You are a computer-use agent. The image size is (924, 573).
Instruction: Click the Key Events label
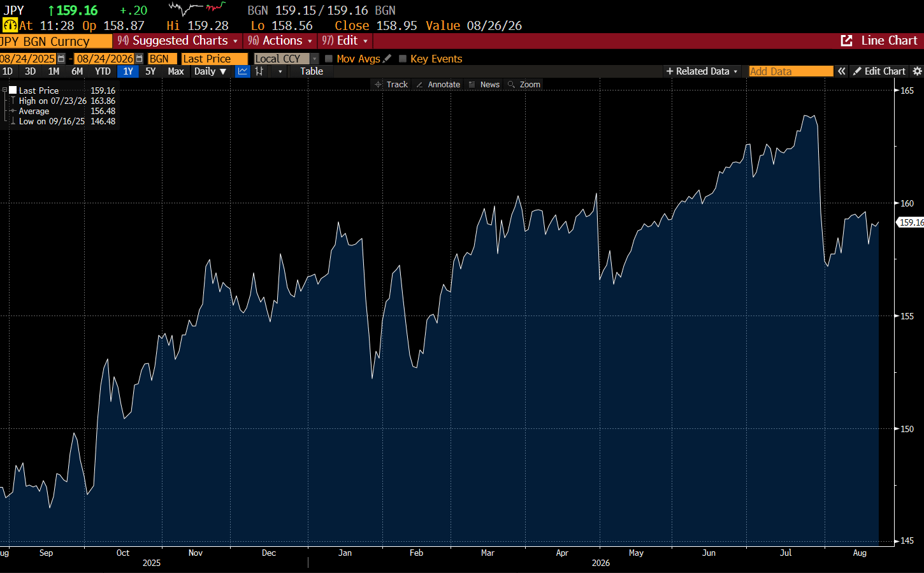tap(437, 59)
